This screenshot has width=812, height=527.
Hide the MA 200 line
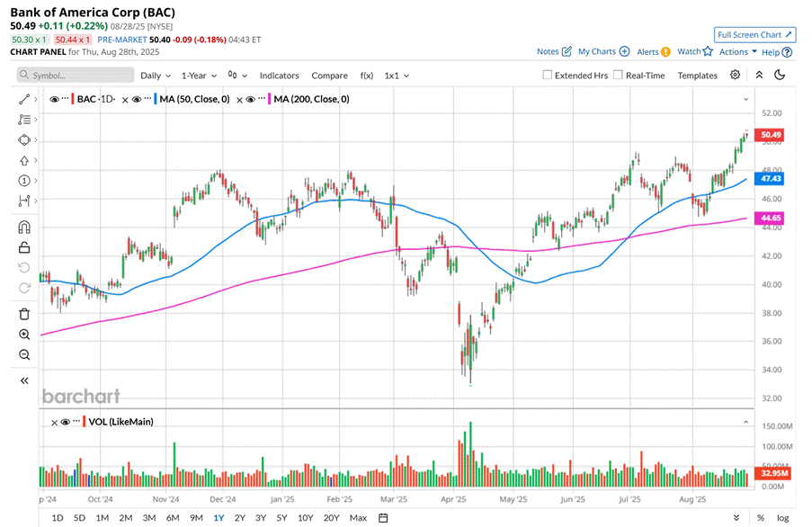point(251,99)
